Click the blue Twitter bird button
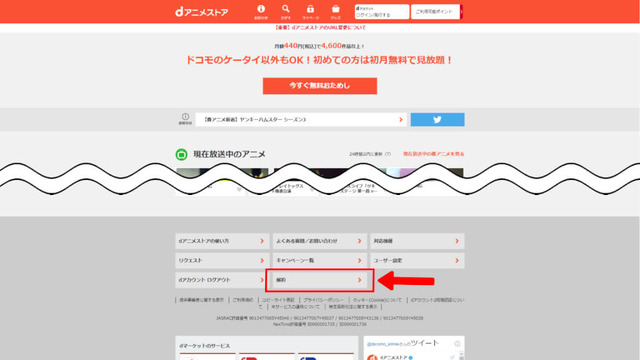This screenshot has width=640, height=360. [437, 120]
